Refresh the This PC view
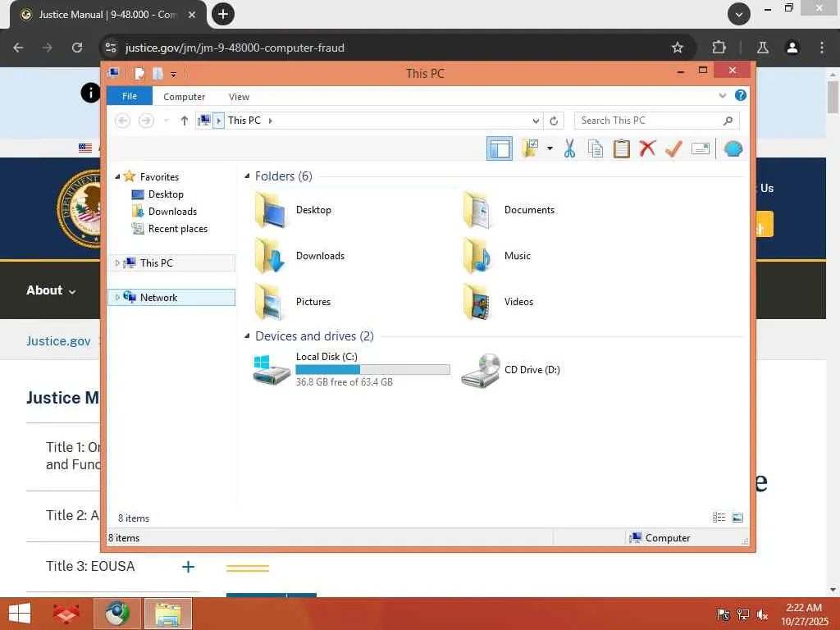This screenshot has height=630, width=840. (x=554, y=121)
